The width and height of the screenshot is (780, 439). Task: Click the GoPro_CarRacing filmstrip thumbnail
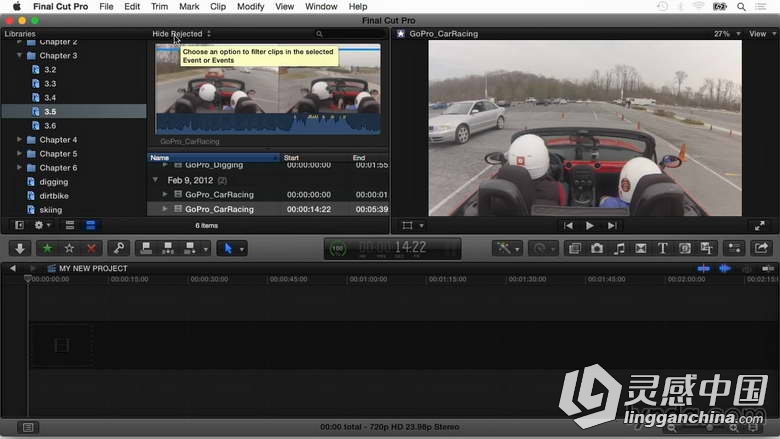pyautogui.click(x=268, y=89)
